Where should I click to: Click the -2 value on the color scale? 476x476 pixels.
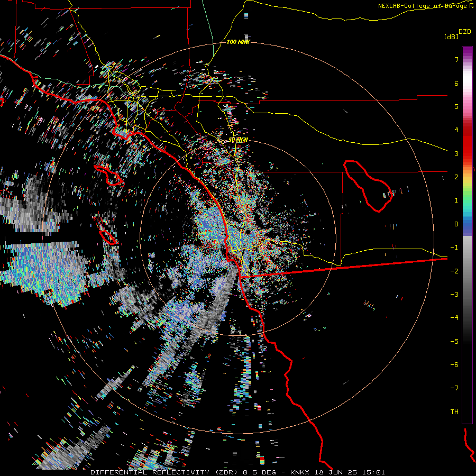pyautogui.click(x=454, y=271)
